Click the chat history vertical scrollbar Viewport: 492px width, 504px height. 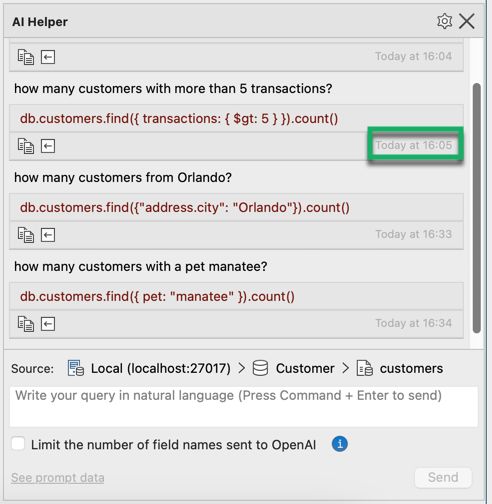477,208
